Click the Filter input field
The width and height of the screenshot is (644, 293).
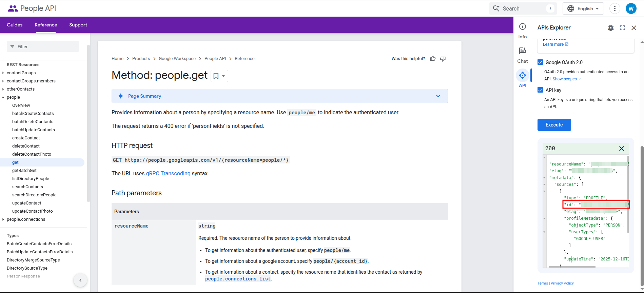coord(43,46)
